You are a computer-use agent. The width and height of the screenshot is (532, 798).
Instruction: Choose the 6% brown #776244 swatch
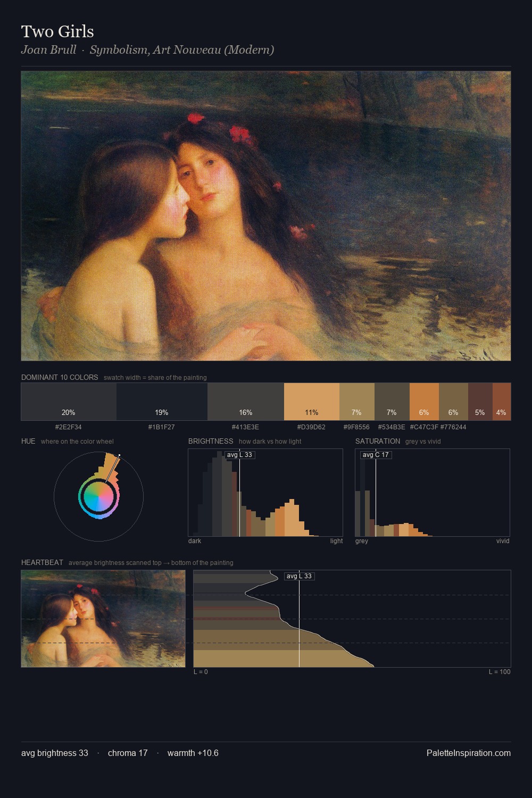click(x=453, y=402)
